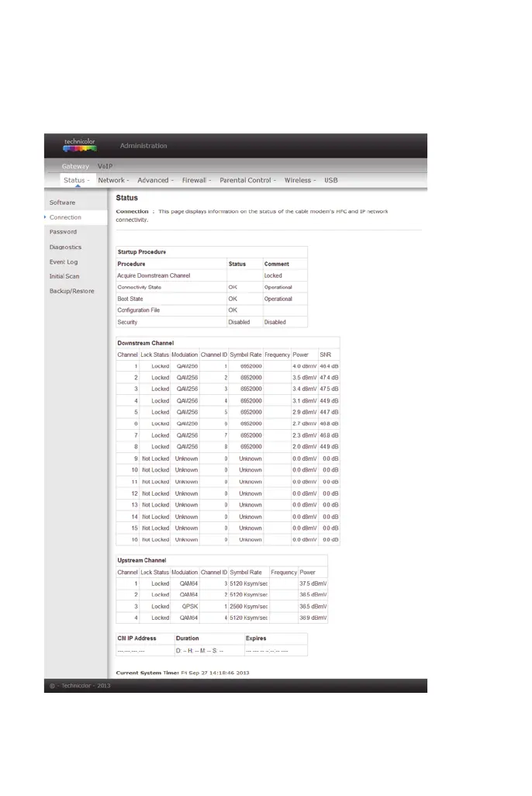Open the Parental Control menu

point(247,180)
